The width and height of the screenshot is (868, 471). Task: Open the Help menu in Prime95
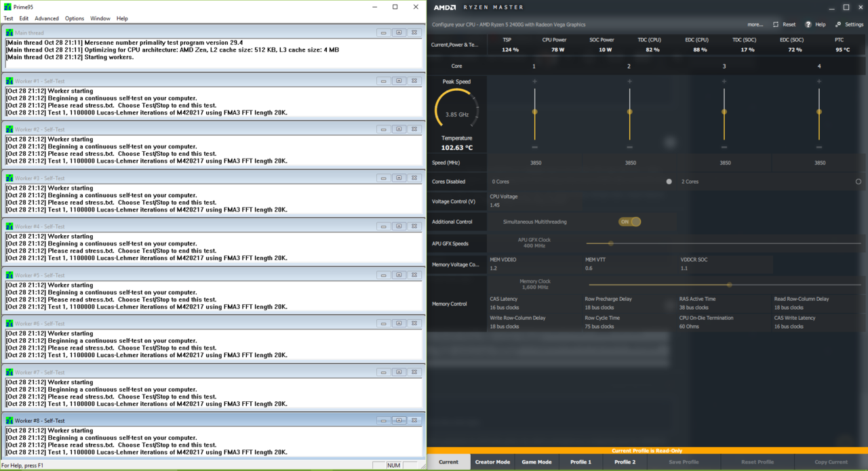(x=122, y=18)
